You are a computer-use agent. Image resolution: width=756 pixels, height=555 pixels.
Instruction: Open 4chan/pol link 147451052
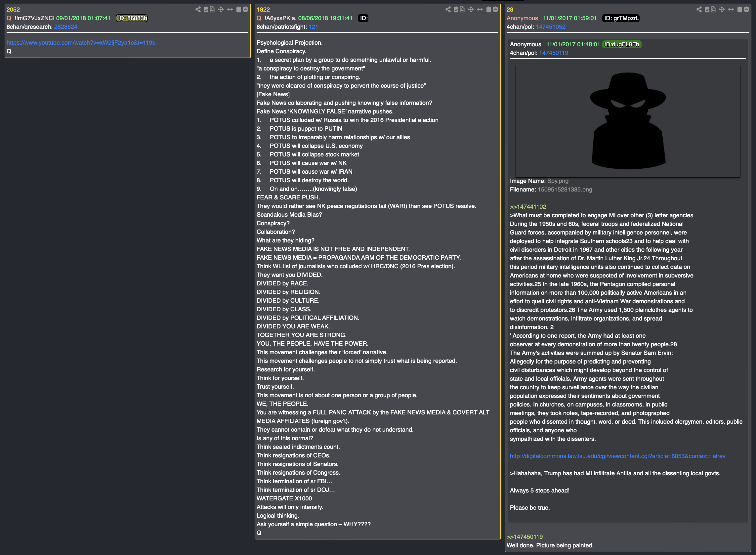tap(550, 27)
